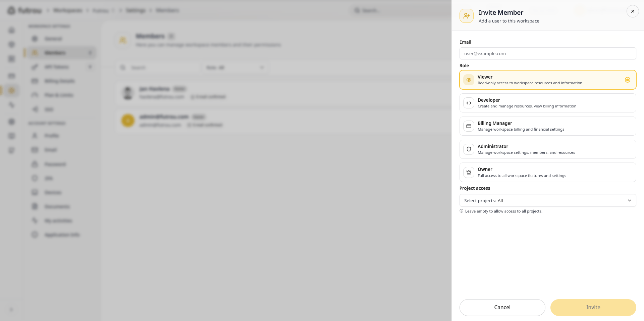Expand the project access chevron arrow
The width and height of the screenshot is (644, 321).
click(x=629, y=200)
